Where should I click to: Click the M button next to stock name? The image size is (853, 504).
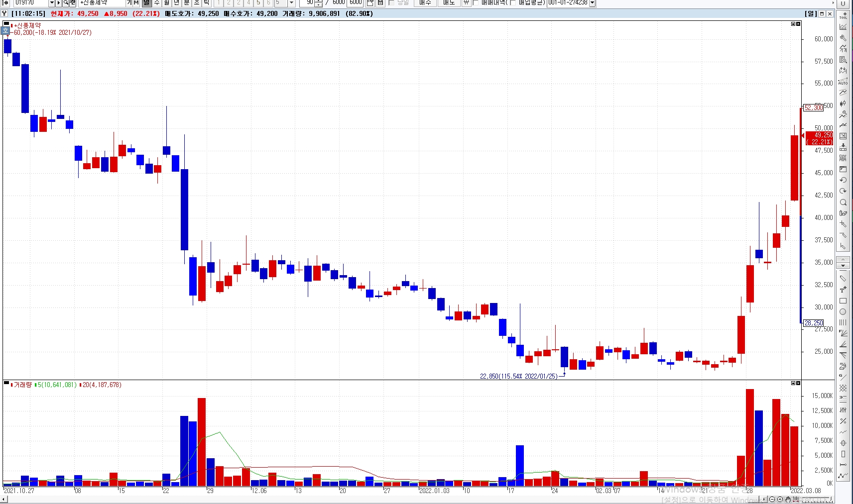pyautogui.click(x=136, y=3)
